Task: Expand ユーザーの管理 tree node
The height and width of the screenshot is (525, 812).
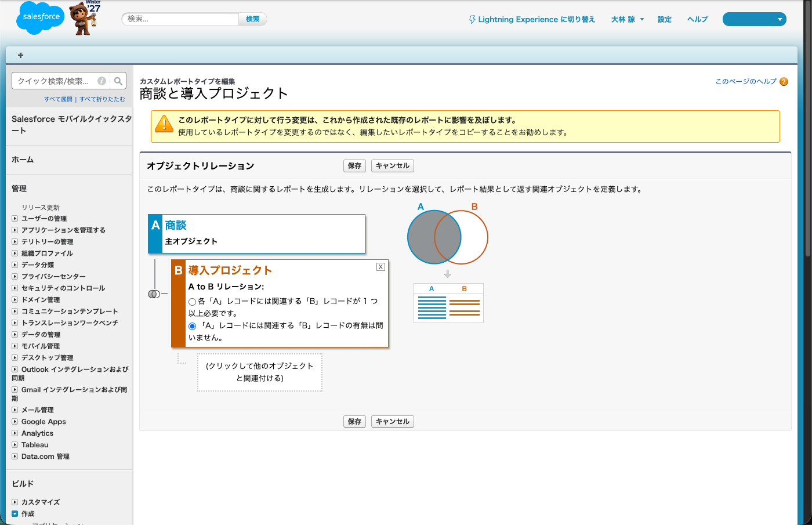Action: coord(15,219)
